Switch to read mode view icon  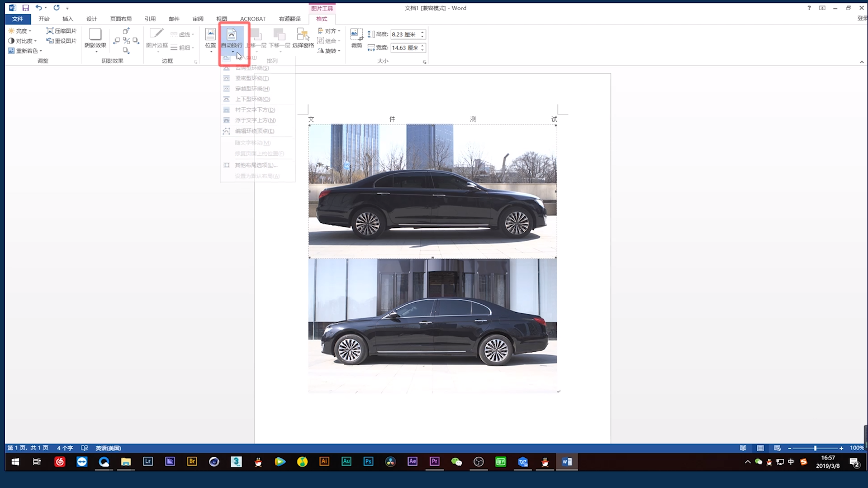(743, 448)
